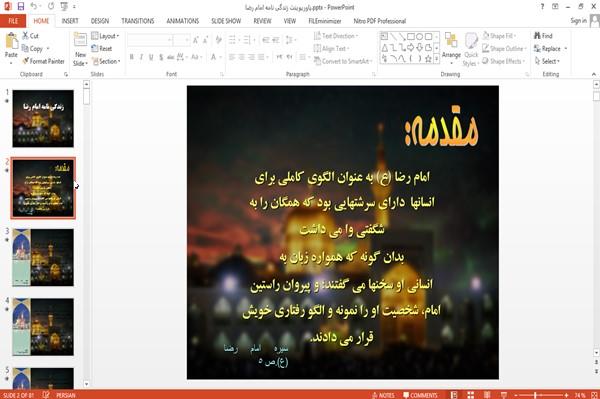
Task: Toggle the Notes pane in the status bar
Action: (383, 395)
